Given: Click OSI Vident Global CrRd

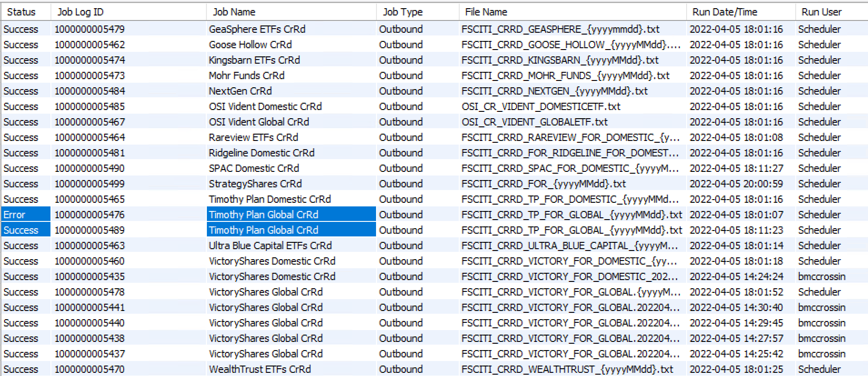Looking at the screenshot, I should [x=259, y=122].
